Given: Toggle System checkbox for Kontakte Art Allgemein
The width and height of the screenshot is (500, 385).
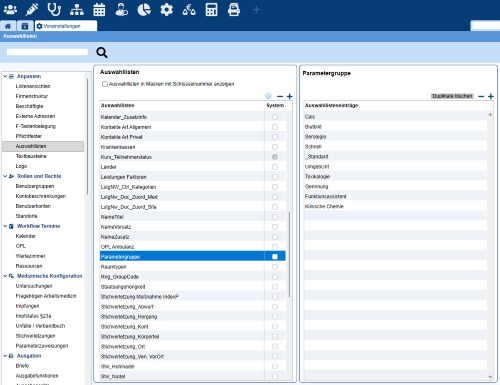Looking at the screenshot, I should click(x=275, y=127).
